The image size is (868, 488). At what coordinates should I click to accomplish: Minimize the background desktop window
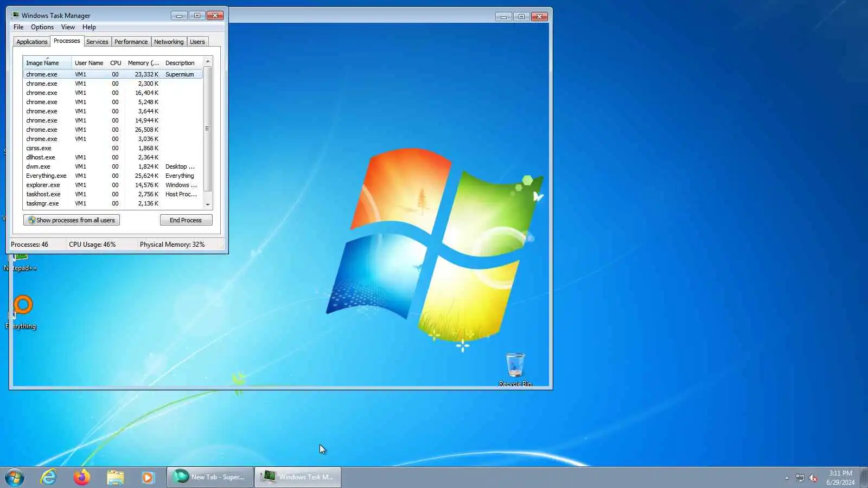(503, 17)
